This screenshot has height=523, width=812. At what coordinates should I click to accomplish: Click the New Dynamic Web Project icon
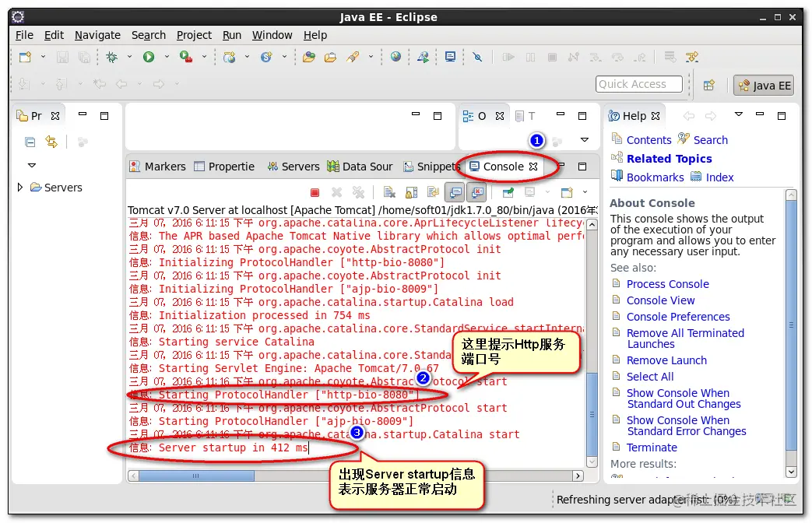pos(229,57)
